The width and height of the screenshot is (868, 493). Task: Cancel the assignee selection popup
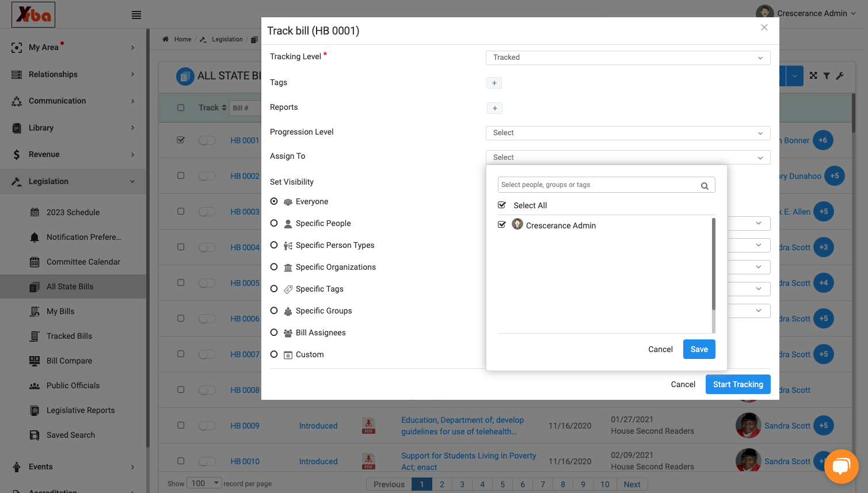coord(660,349)
